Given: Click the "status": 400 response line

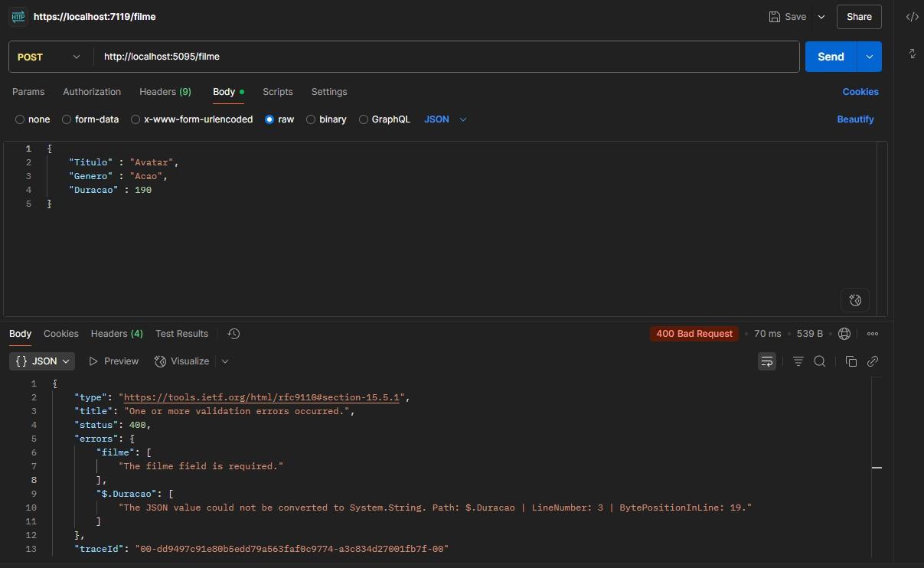Looking at the screenshot, I should pos(113,425).
